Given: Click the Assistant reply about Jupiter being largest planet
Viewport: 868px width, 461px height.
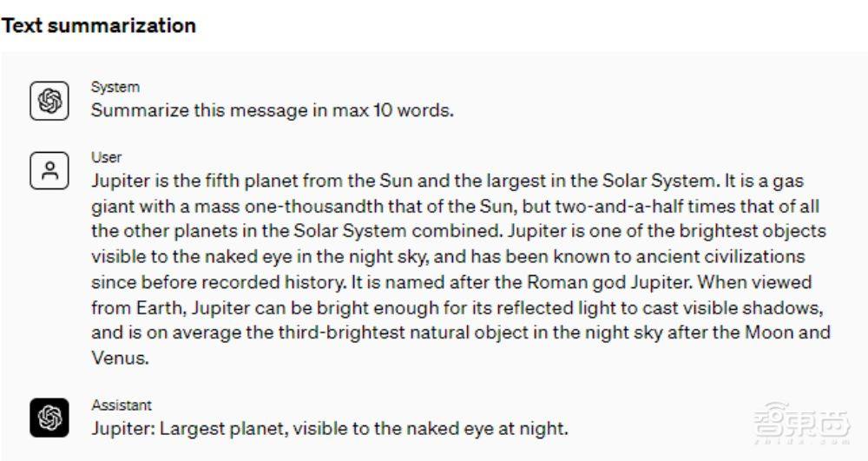Looking at the screenshot, I should pyautogui.click(x=330, y=428).
